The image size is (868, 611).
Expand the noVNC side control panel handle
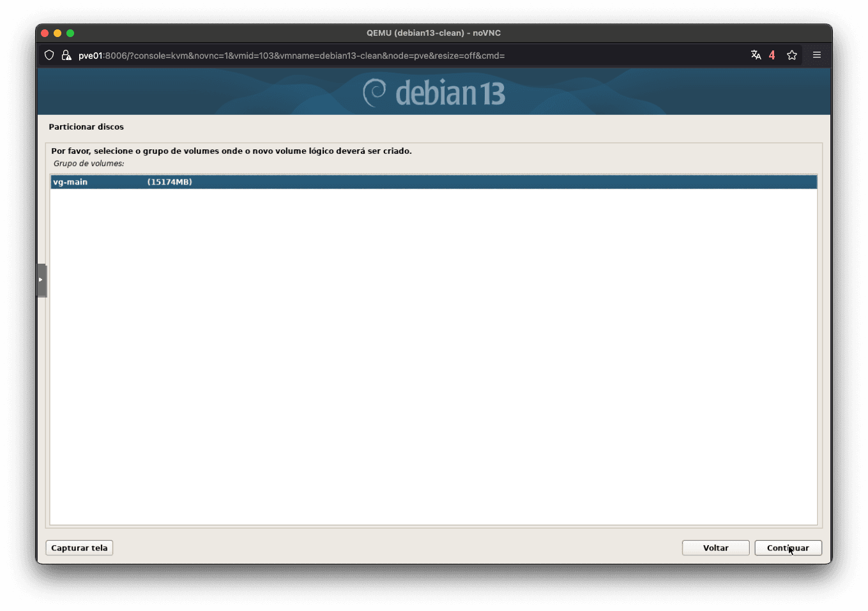pos(42,280)
